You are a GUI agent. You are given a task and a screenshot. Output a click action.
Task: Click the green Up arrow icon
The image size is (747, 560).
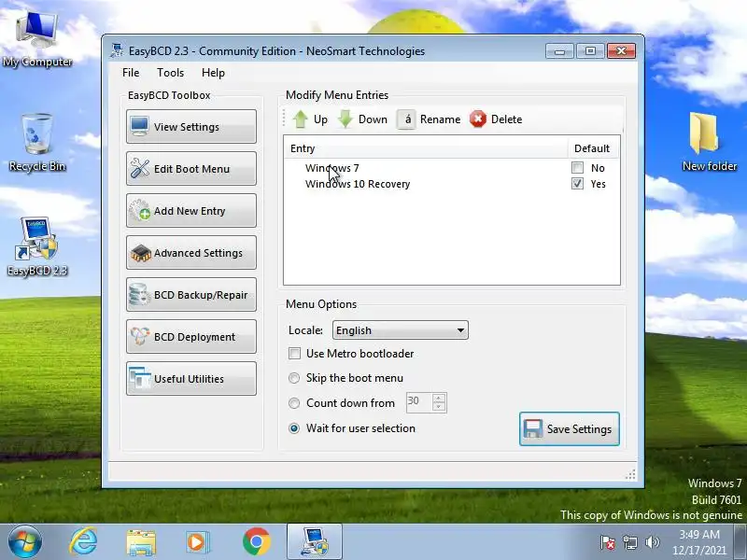tap(300, 119)
